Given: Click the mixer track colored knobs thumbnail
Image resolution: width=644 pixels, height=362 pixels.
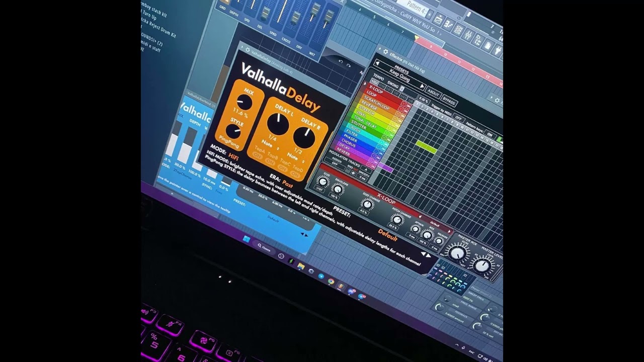Looking at the screenshot, I should click(x=451, y=277).
